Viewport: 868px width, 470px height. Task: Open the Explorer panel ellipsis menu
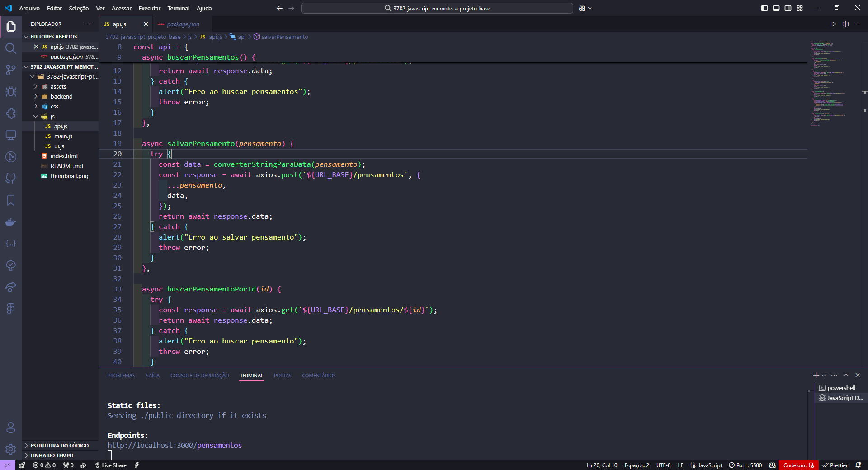(x=88, y=24)
